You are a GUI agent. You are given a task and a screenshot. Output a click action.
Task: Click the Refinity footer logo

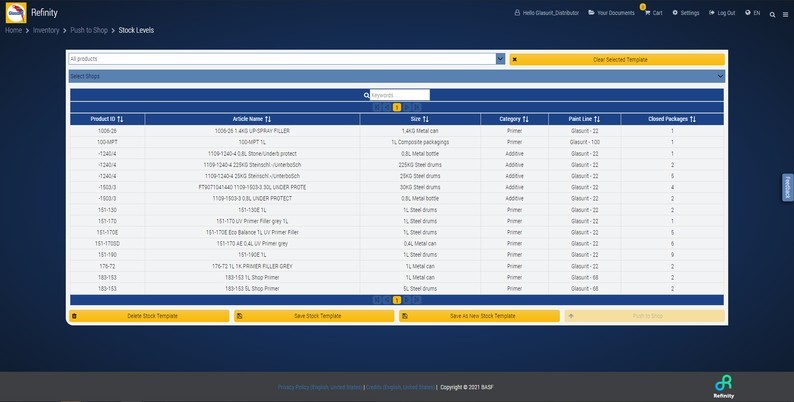[724, 387]
